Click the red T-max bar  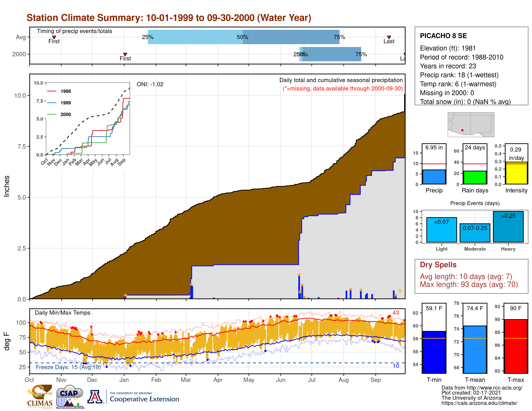pyautogui.click(x=516, y=346)
